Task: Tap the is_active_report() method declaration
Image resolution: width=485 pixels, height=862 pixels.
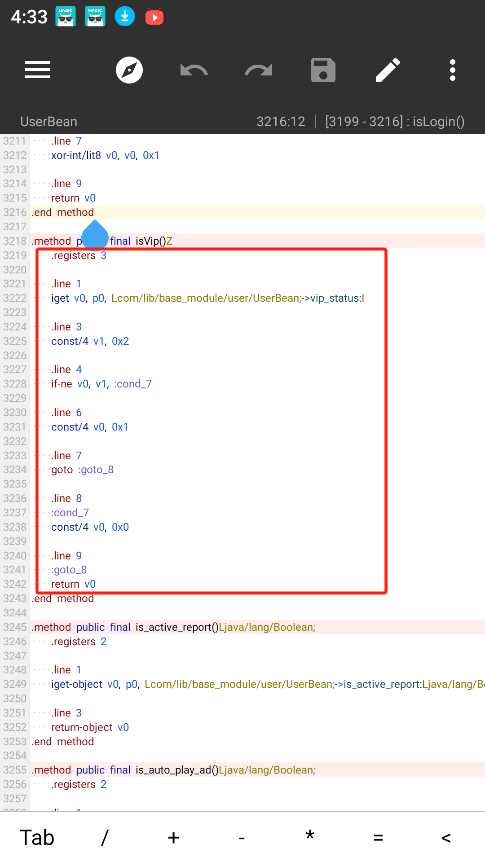Action: 174,627
